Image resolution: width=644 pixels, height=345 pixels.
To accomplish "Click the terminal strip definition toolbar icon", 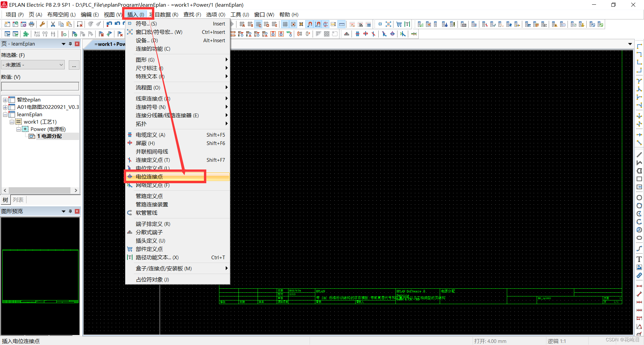I will tap(347, 34).
